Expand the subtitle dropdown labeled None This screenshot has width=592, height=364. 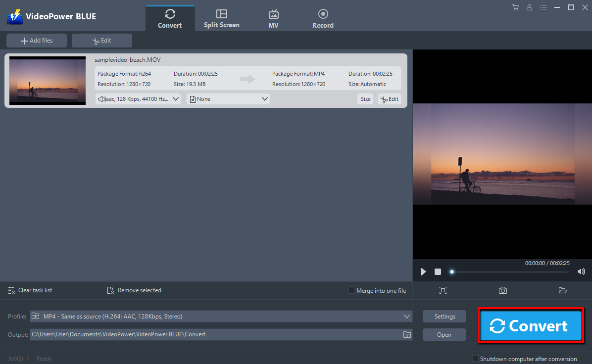(x=228, y=98)
